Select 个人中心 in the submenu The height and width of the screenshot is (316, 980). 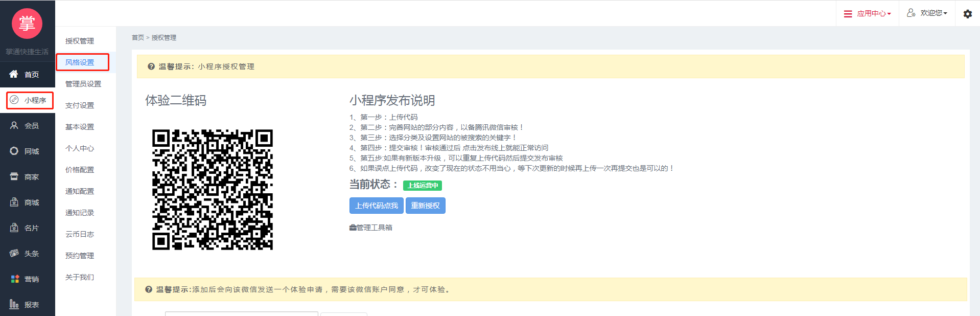(x=80, y=148)
